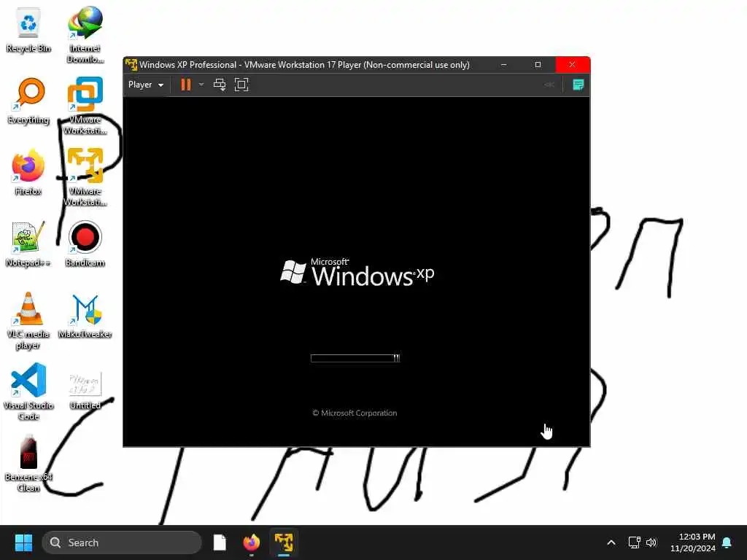
Task: Open Firefox from the taskbar
Action: pyautogui.click(x=252, y=542)
